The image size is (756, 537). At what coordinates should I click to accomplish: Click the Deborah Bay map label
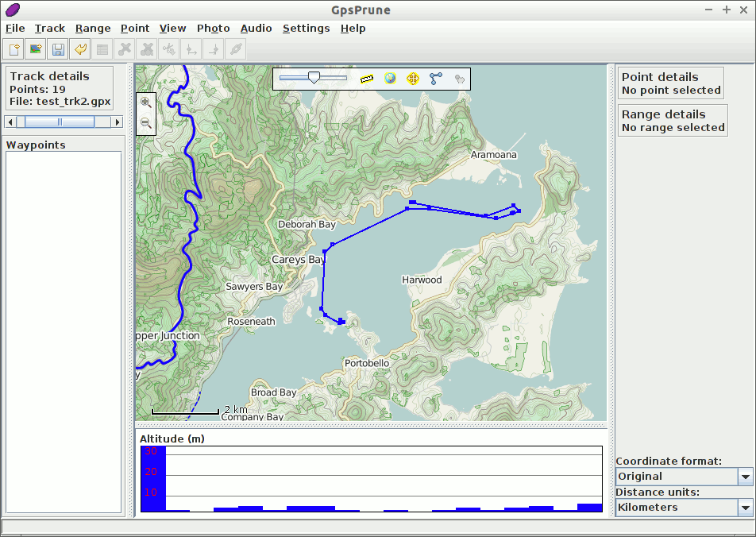tap(307, 224)
